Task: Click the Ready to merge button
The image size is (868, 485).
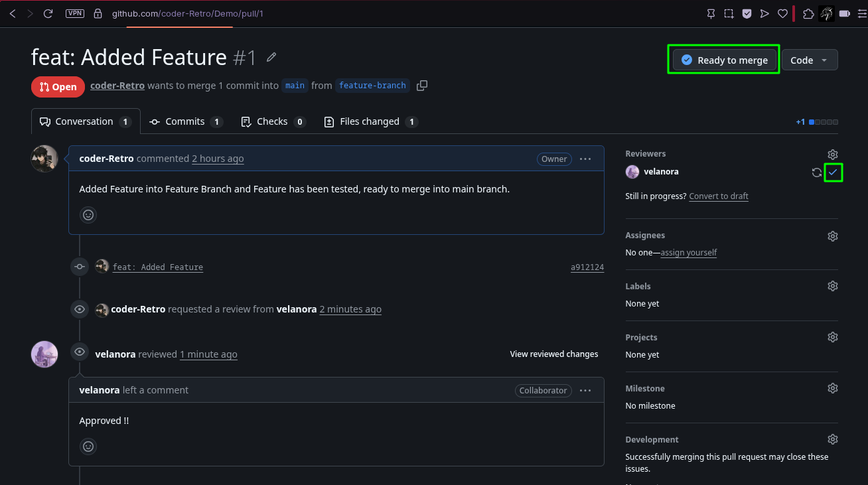Action: pyautogui.click(x=725, y=60)
